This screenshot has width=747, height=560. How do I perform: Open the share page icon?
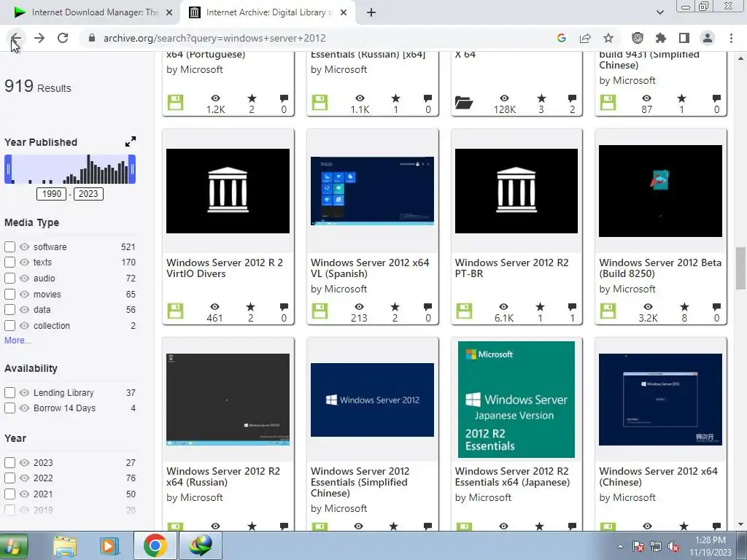(585, 38)
